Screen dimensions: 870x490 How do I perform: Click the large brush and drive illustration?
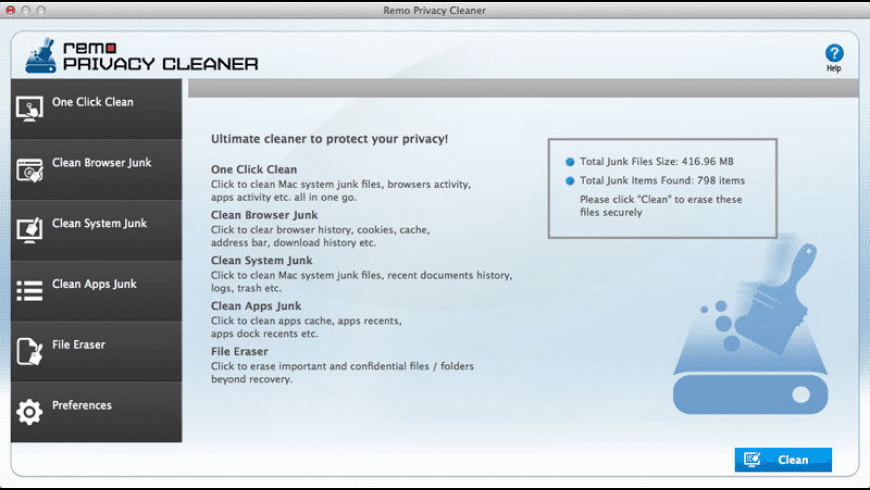tap(751, 327)
